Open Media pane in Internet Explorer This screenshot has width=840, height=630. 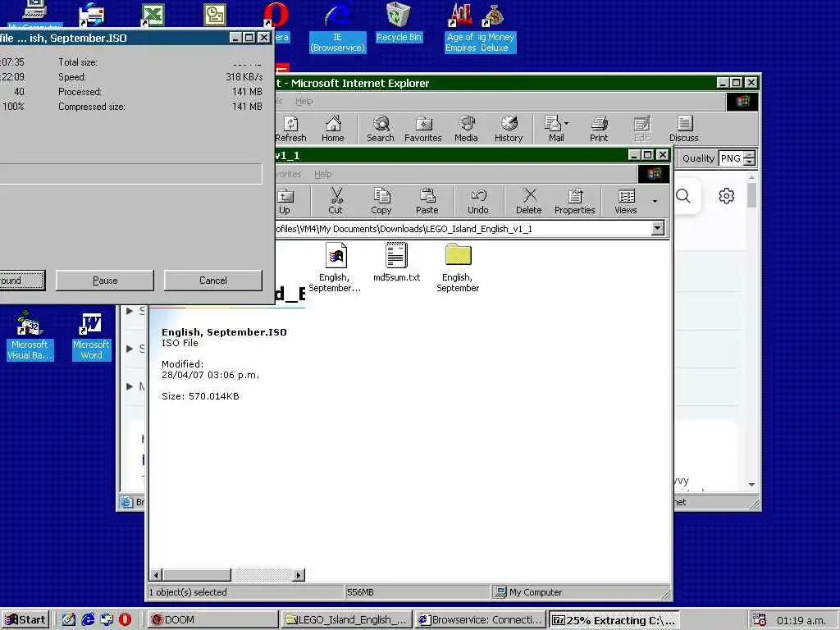[466, 129]
